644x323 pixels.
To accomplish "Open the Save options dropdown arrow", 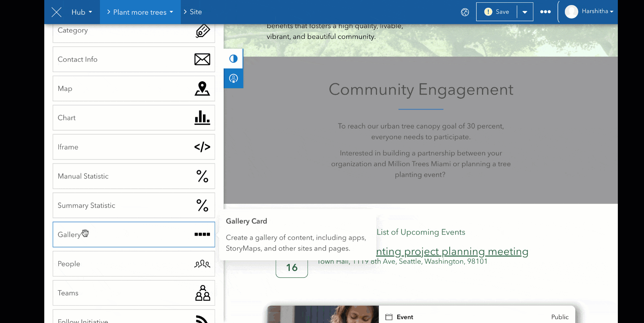I will coord(525,12).
